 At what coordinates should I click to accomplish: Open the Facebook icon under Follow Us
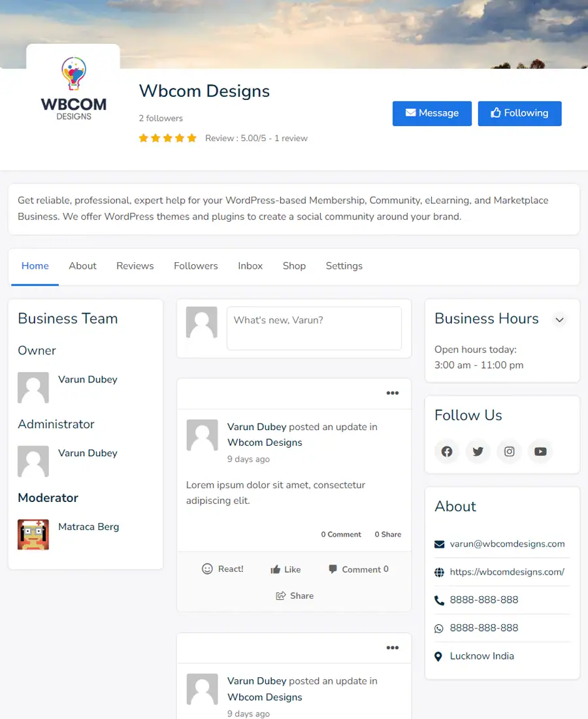[447, 451]
